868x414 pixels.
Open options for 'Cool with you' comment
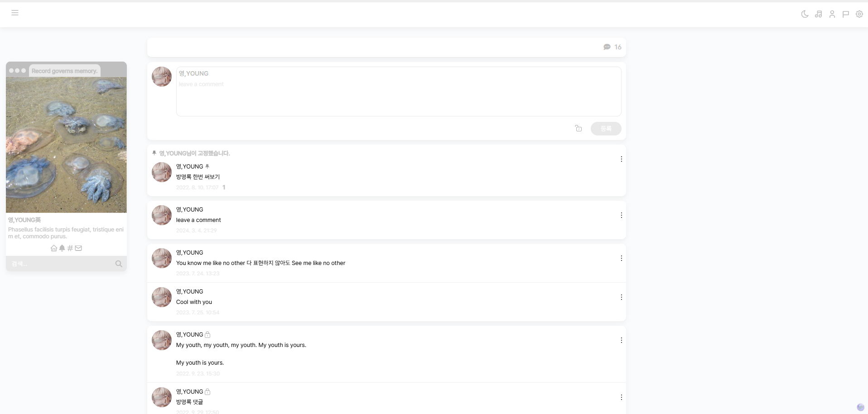coord(621,297)
